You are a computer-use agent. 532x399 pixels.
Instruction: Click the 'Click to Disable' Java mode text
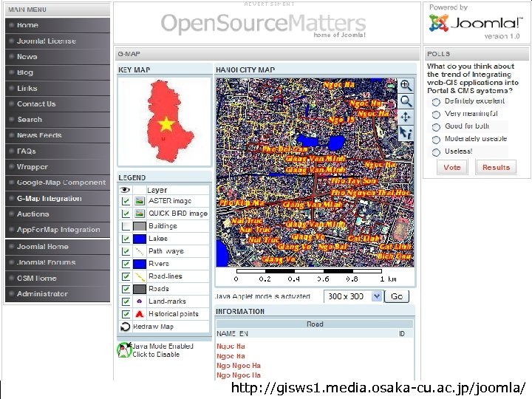tap(156, 354)
